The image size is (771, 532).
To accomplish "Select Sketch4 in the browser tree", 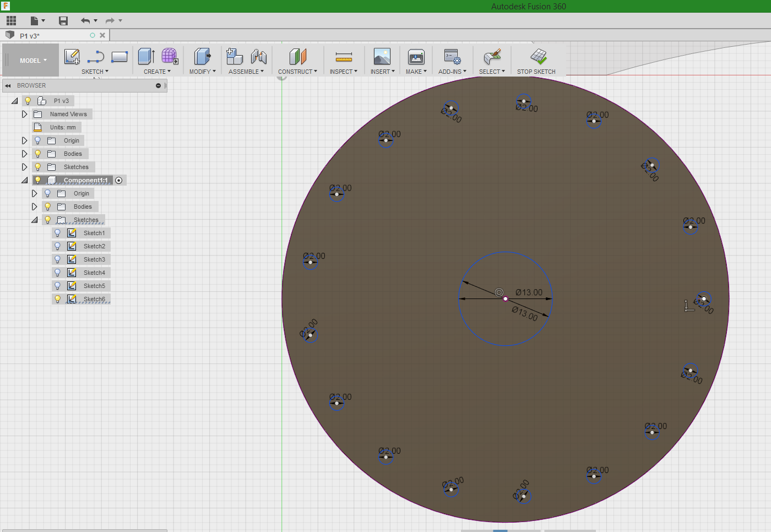I will [94, 273].
